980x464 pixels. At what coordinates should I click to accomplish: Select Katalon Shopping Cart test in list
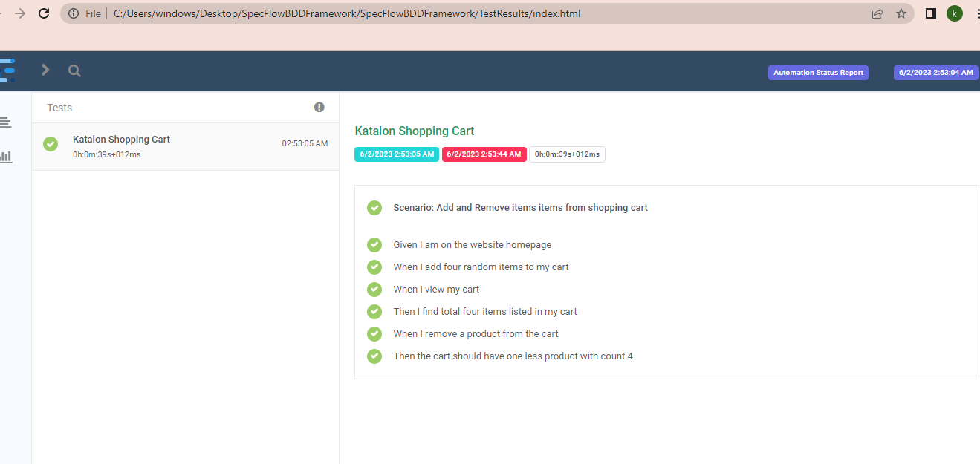coord(185,146)
